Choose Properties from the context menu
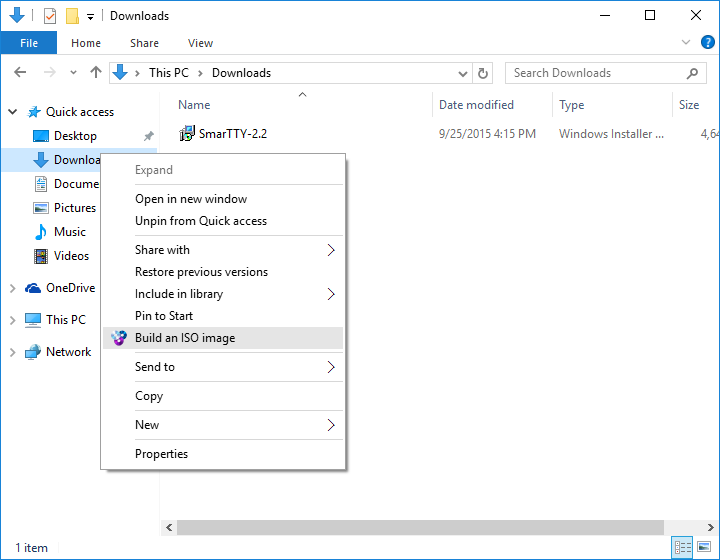Screen dimensions: 720x560 223,454
